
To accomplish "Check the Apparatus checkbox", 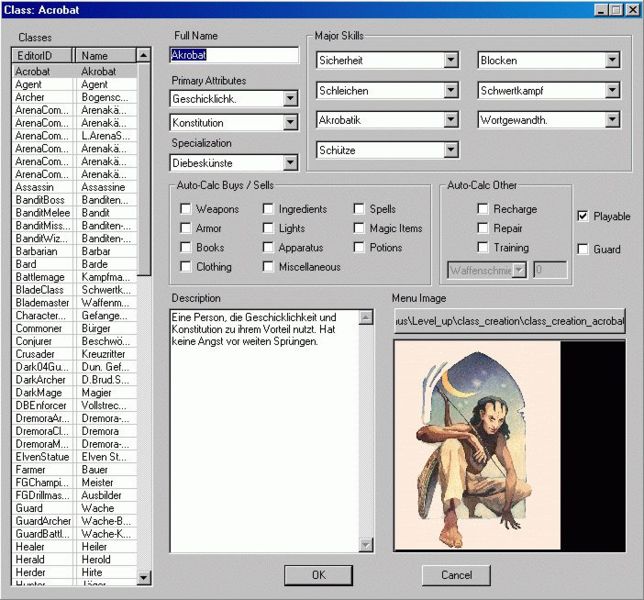I will click(x=268, y=247).
